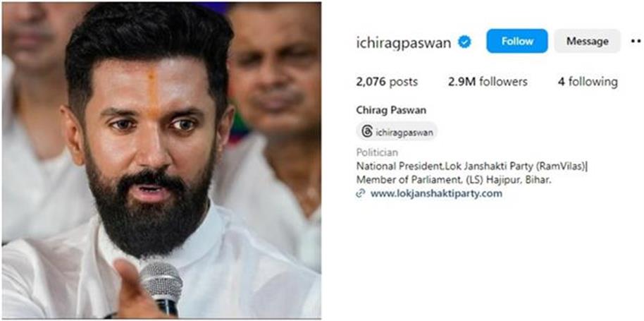Open Message to ichiragpaswan
This screenshot has height=321, width=644.
(x=588, y=41)
